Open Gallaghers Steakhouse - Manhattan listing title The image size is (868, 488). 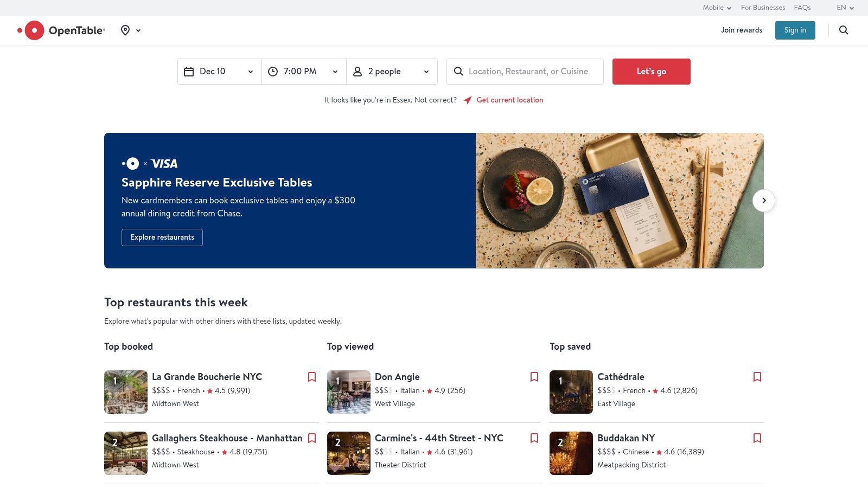pyautogui.click(x=227, y=438)
